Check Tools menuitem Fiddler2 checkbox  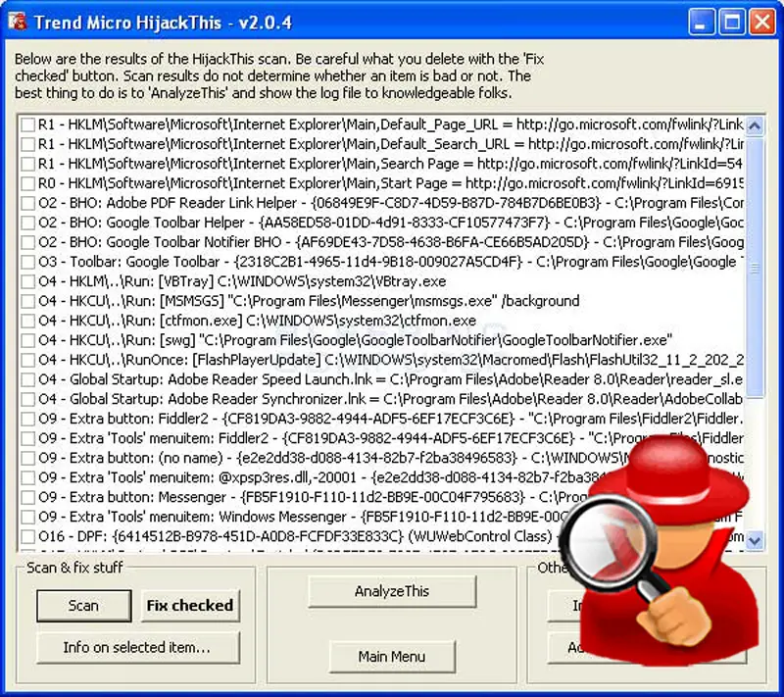click(x=28, y=438)
